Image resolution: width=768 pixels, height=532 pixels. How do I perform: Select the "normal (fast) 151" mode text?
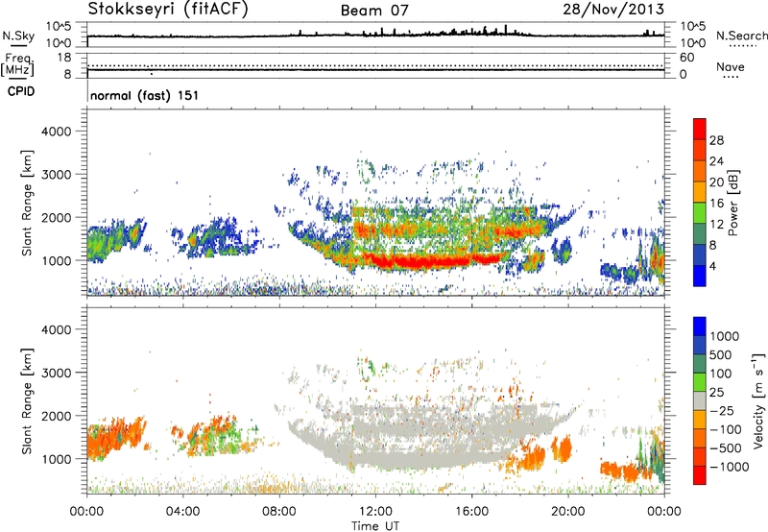[145, 95]
